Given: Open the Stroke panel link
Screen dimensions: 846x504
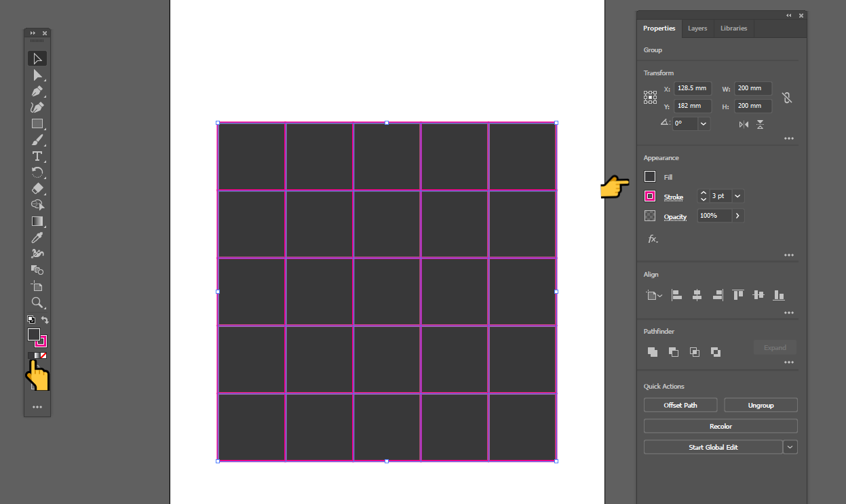Looking at the screenshot, I should (x=673, y=197).
